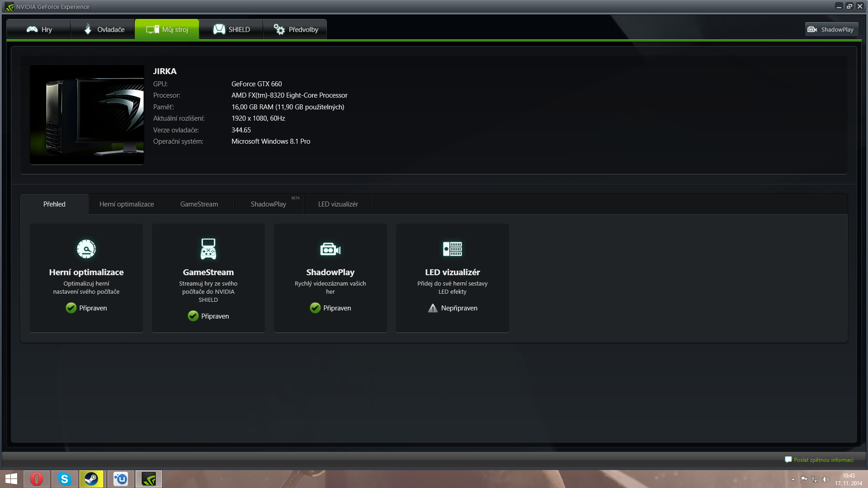Minimize the GeForce Experience window
This screenshot has width=868, height=488.
pyautogui.click(x=839, y=6)
